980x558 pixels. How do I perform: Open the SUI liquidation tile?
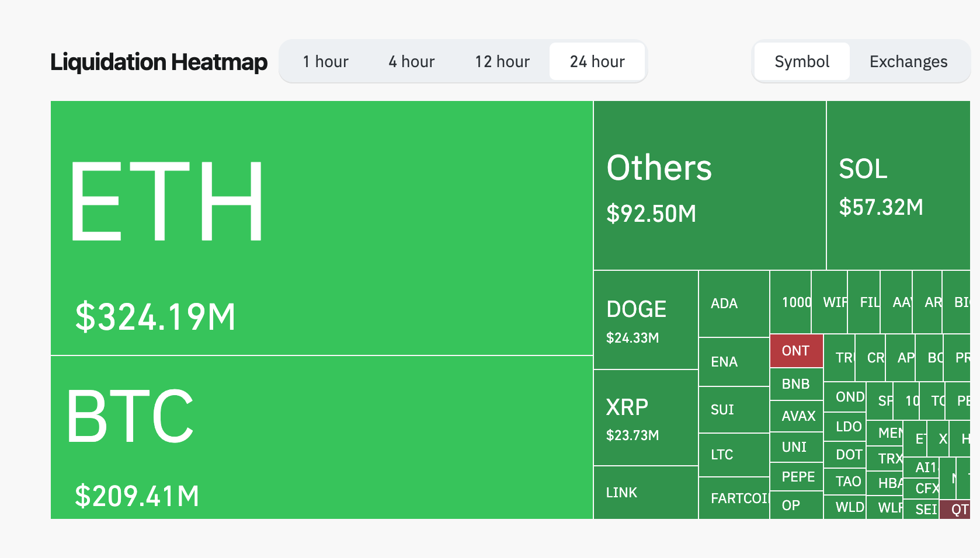point(734,410)
